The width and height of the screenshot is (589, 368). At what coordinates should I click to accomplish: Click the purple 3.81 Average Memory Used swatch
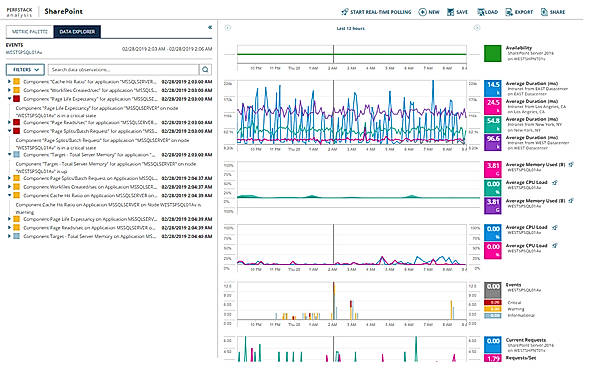pyautogui.click(x=492, y=205)
